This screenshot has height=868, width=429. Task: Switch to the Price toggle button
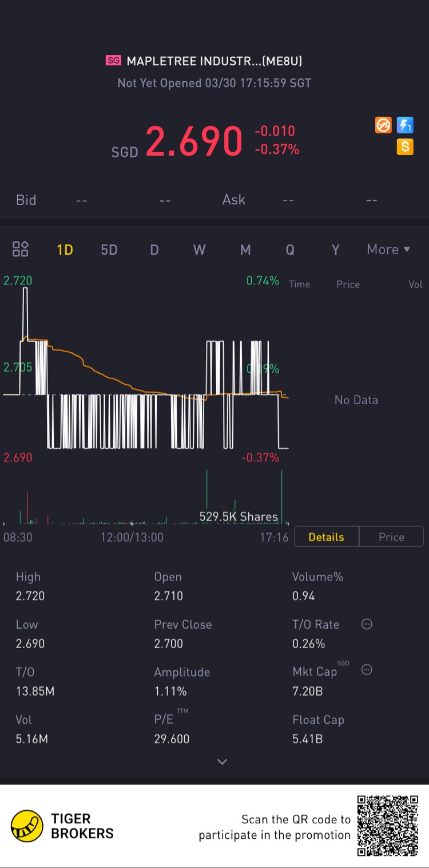(391, 537)
